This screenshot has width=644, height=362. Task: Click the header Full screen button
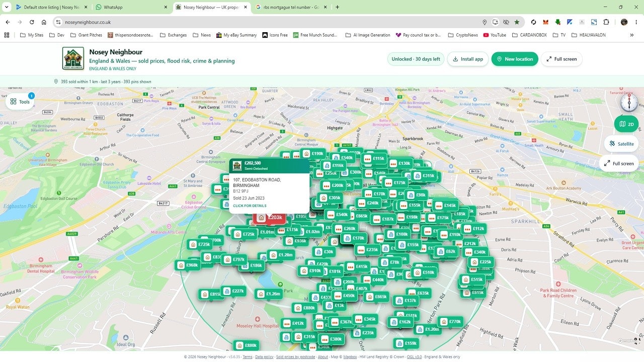(561, 59)
